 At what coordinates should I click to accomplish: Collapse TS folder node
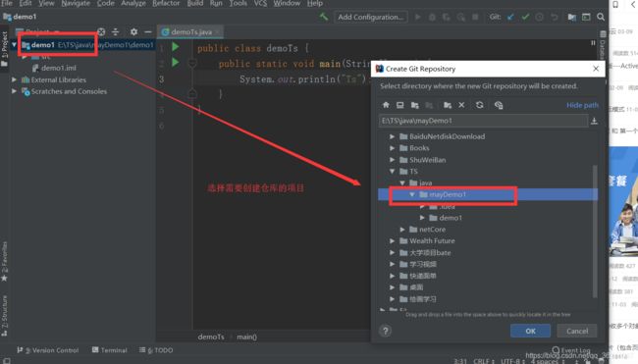[x=393, y=172]
